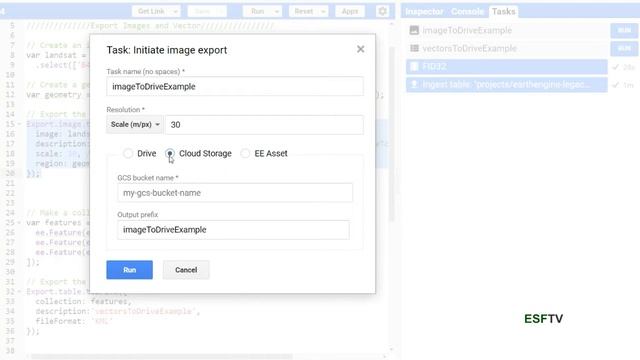Collapse code fold at line 15

coord(19,124)
